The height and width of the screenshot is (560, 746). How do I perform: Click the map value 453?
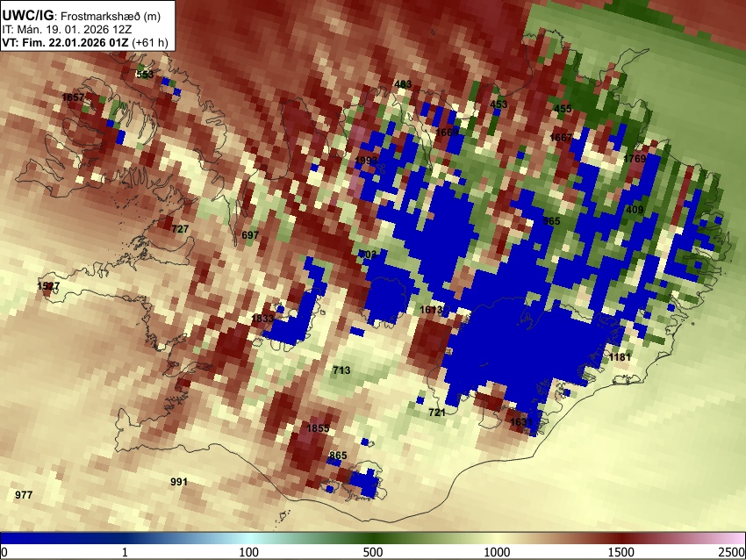499,104
